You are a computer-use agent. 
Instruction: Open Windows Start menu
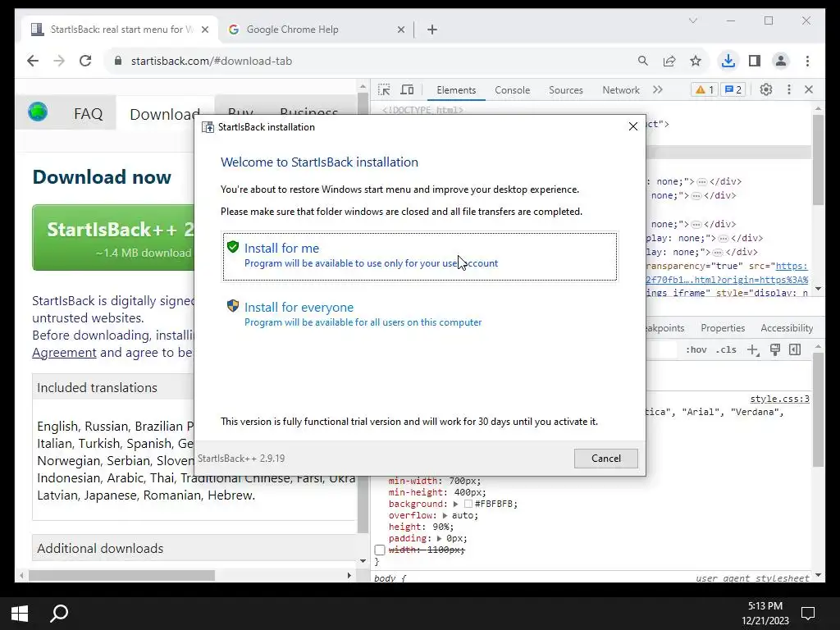tap(20, 614)
